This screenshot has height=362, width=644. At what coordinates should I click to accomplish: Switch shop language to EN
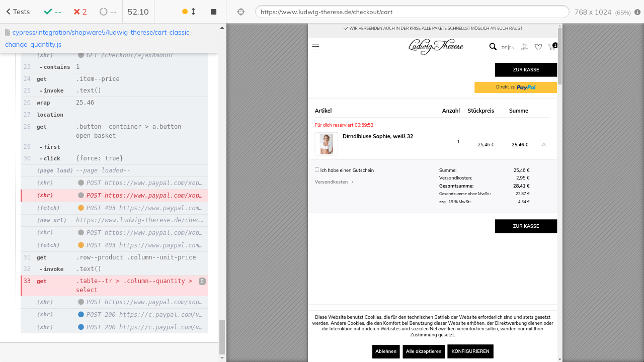click(512, 48)
